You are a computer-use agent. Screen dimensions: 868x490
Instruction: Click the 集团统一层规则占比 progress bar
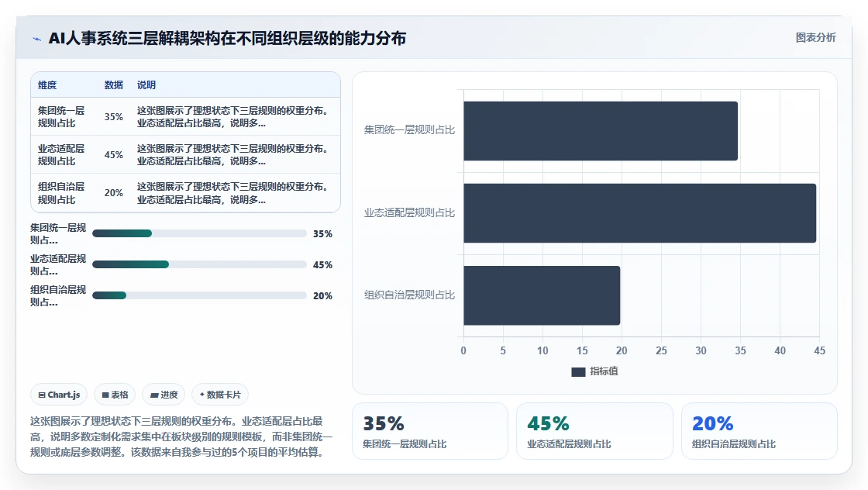tap(199, 233)
